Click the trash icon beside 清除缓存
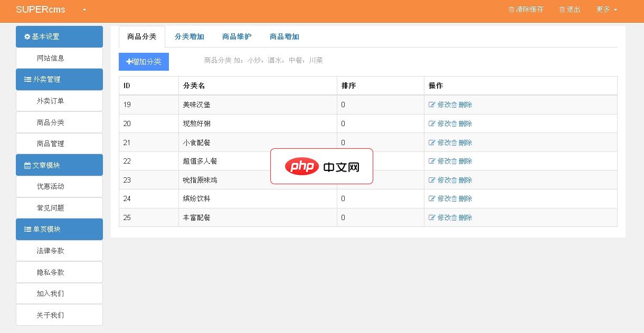Viewport: 644px width, 333px height. click(x=512, y=9)
